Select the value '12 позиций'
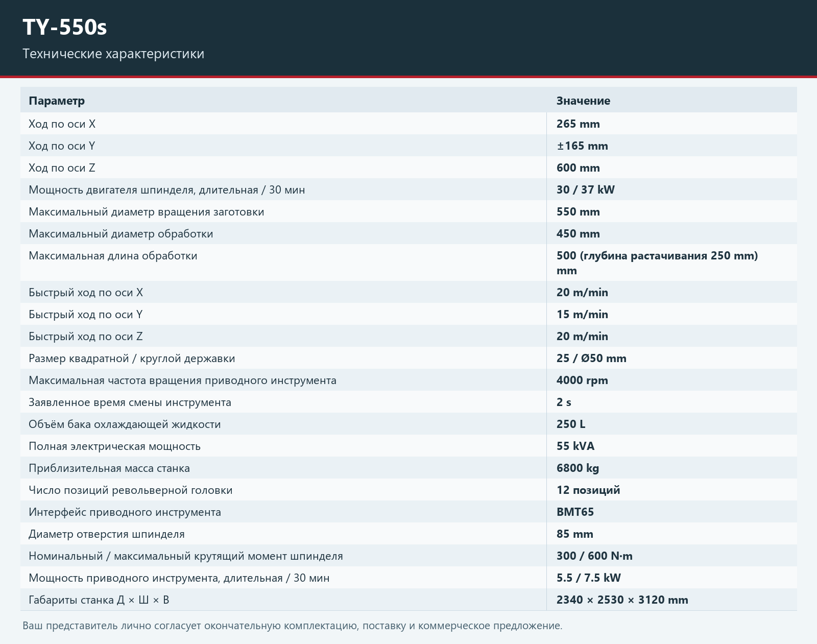 pos(588,490)
